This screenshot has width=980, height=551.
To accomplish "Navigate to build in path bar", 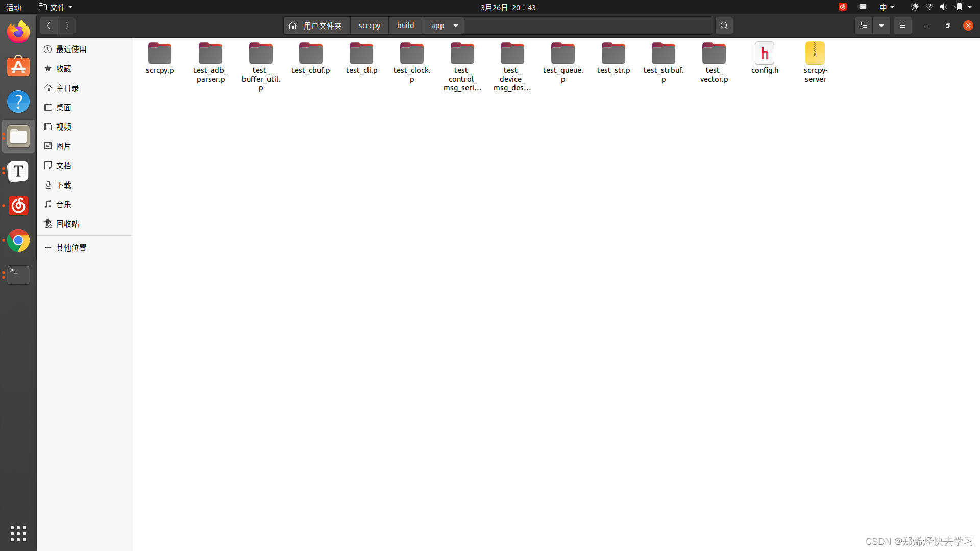I will pyautogui.click(x=406, y=26).
